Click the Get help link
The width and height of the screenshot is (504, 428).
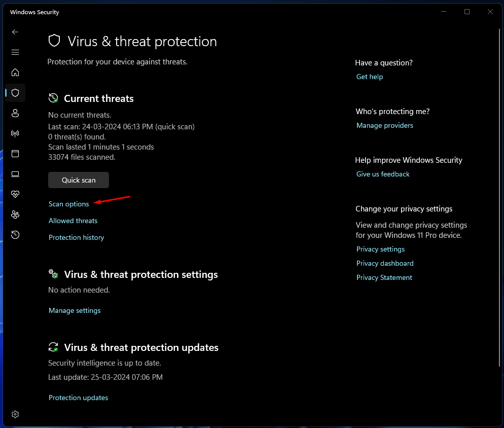coord(370,77)
